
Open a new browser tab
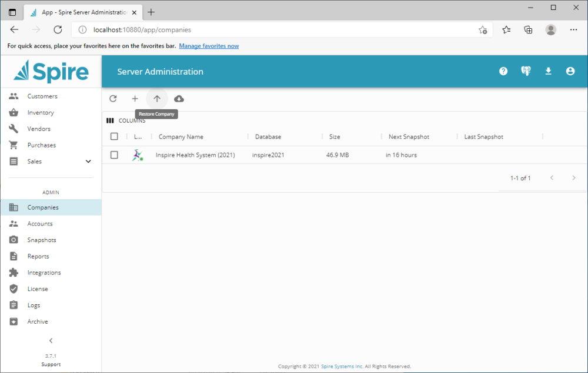click(151, 12)
